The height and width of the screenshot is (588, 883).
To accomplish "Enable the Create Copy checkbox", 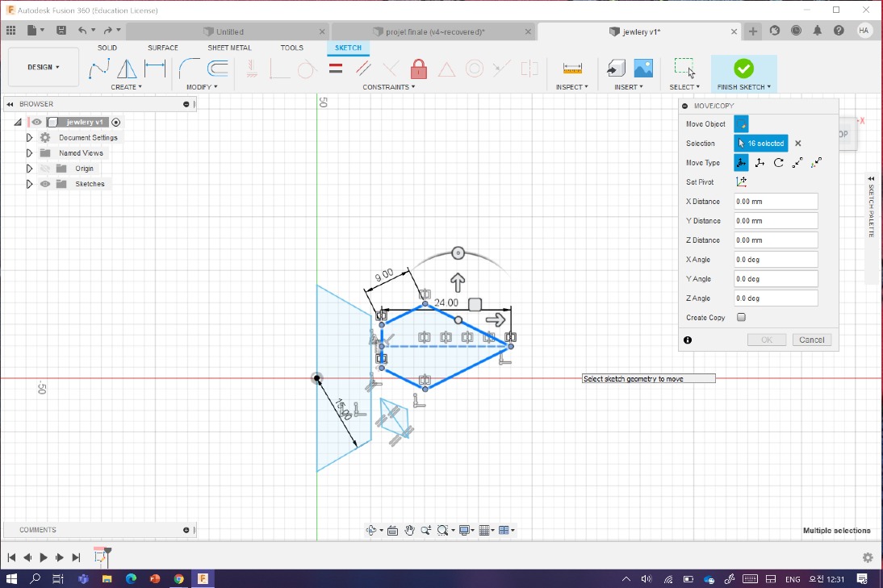I will point(741,318).
